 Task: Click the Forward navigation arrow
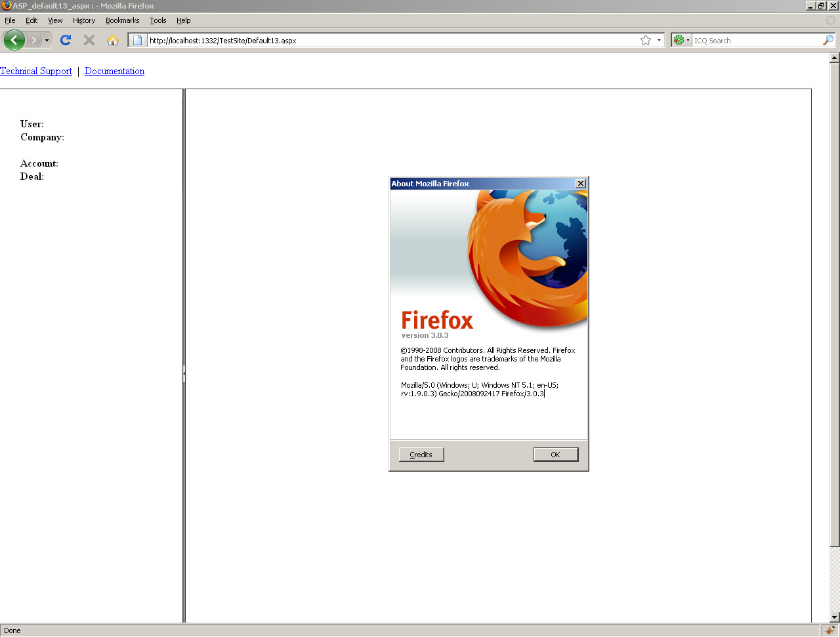pyautogui.click(x=34, y=40)
